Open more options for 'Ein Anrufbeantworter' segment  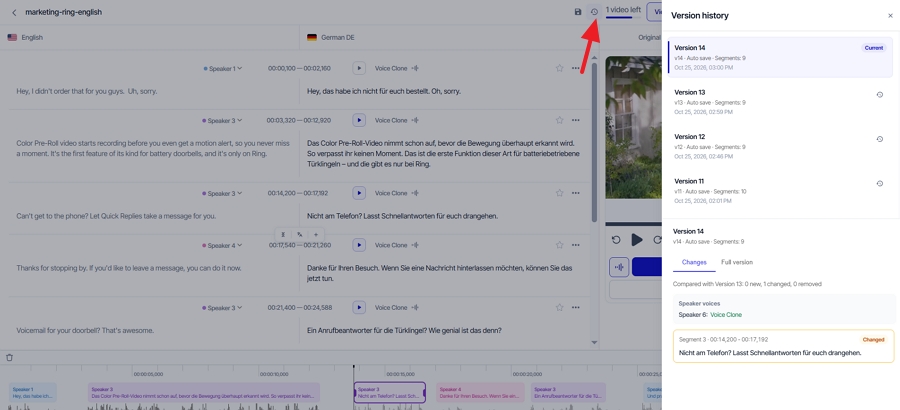[x=576, y=308]
